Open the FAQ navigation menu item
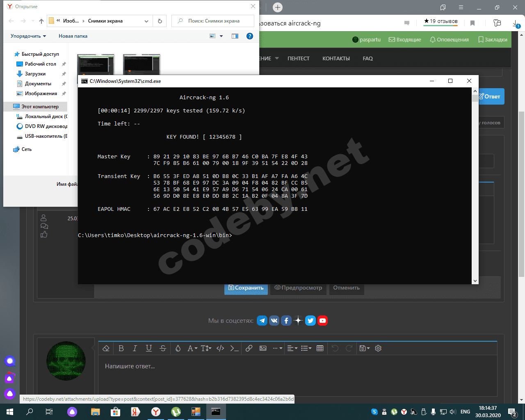The width and height of the screenshot is (525, 420). (x=368, y=59)
